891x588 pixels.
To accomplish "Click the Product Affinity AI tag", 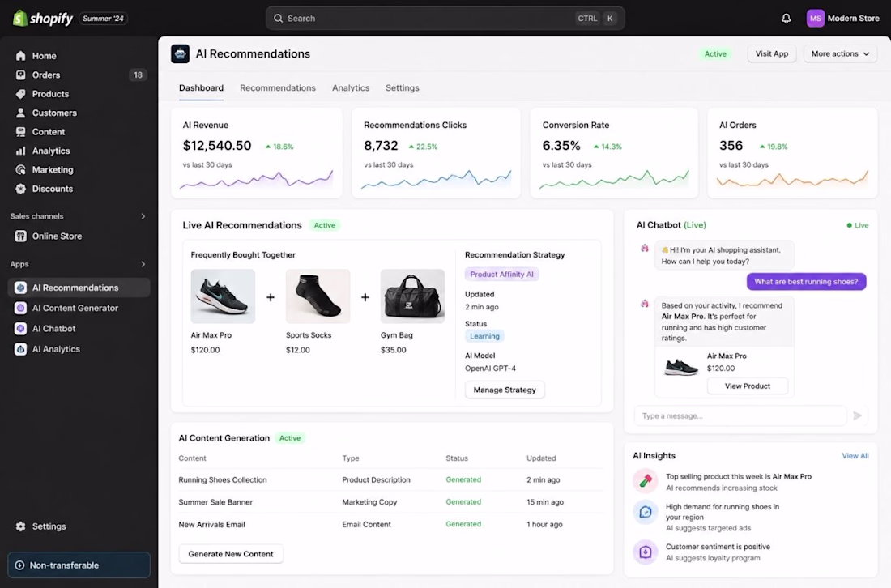I will pyautogui.click(x=501, y=275).
